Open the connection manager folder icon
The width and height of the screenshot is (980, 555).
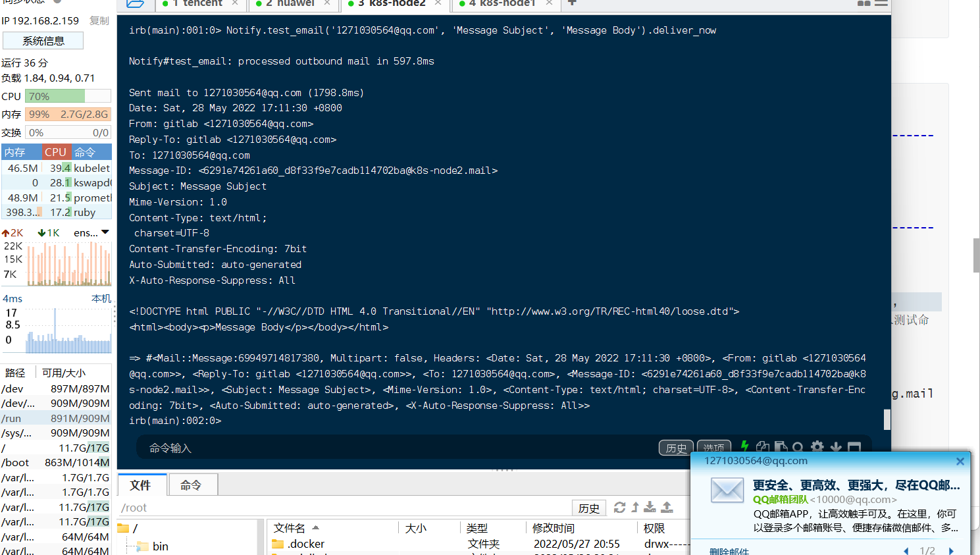[135, 3]
